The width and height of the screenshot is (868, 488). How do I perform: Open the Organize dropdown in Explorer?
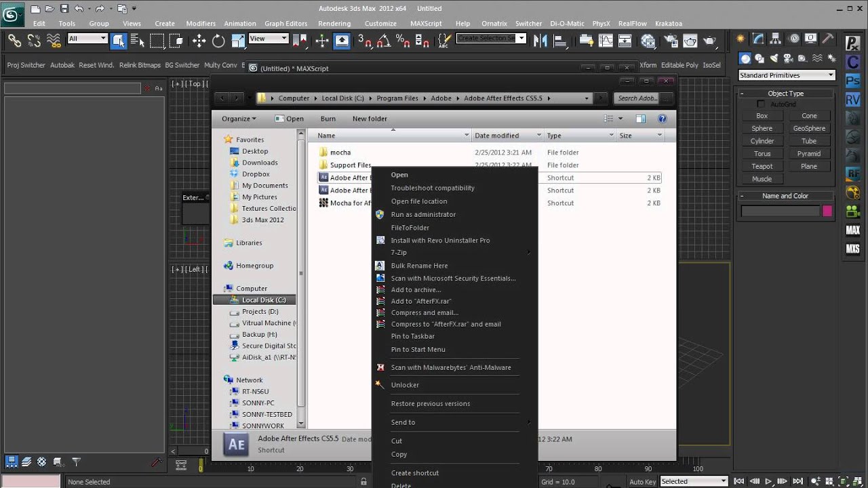[x=239, y=119]
